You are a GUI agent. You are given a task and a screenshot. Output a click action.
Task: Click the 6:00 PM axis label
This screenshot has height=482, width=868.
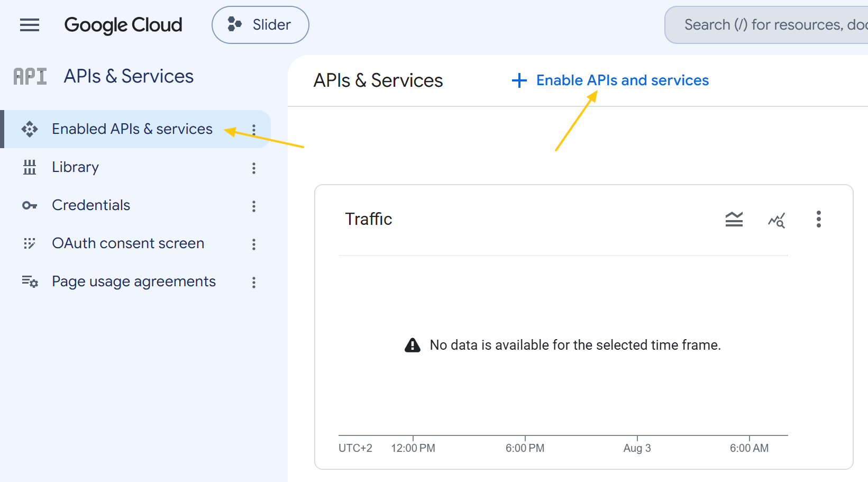click(525, 448)
